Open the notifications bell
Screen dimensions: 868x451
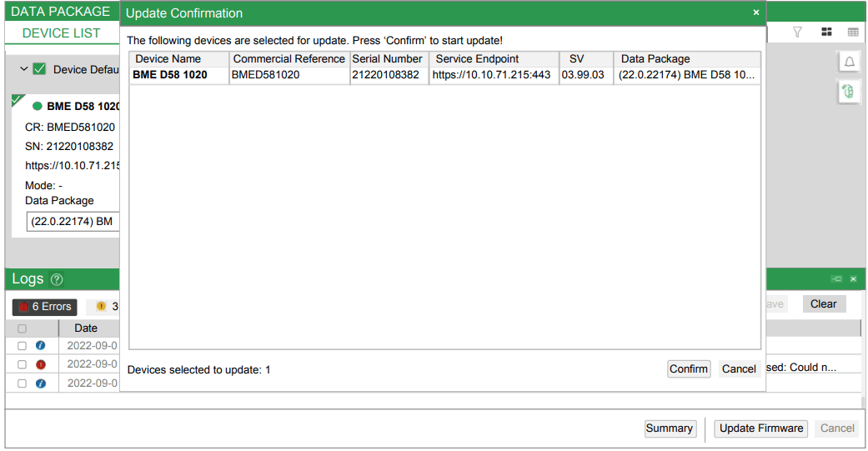point(849,62)
